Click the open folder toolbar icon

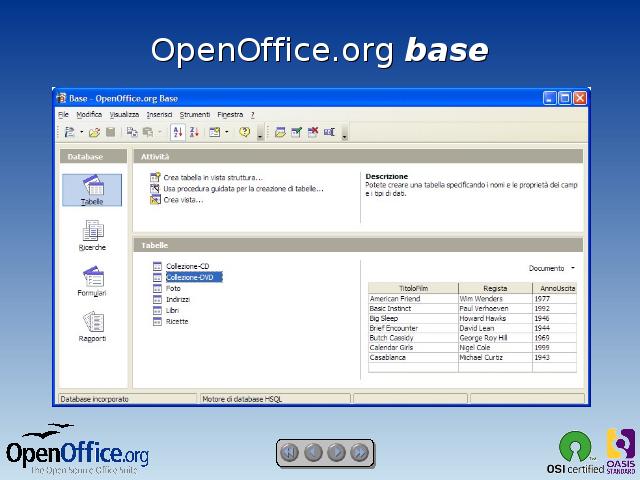[x=94, y=132]
